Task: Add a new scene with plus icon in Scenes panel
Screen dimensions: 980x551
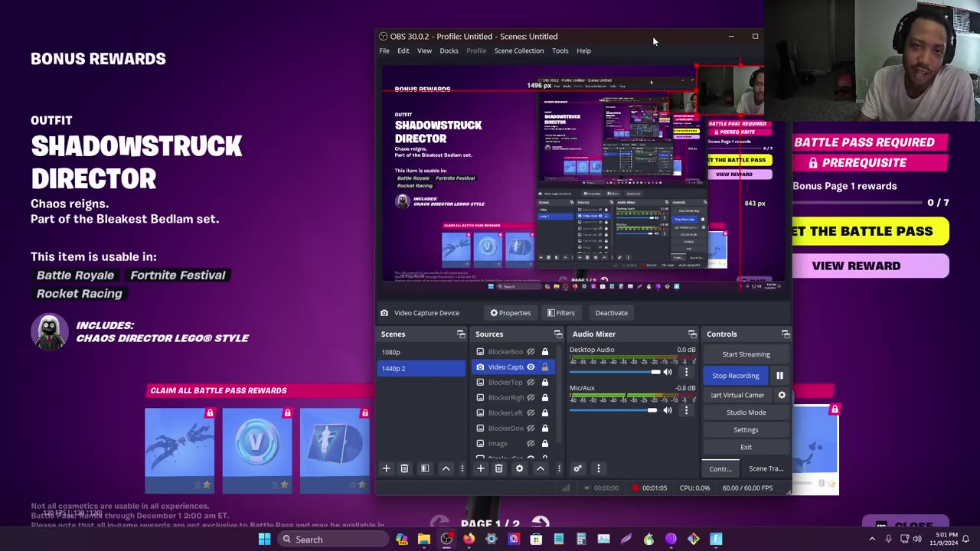Action: click(386, 468)
